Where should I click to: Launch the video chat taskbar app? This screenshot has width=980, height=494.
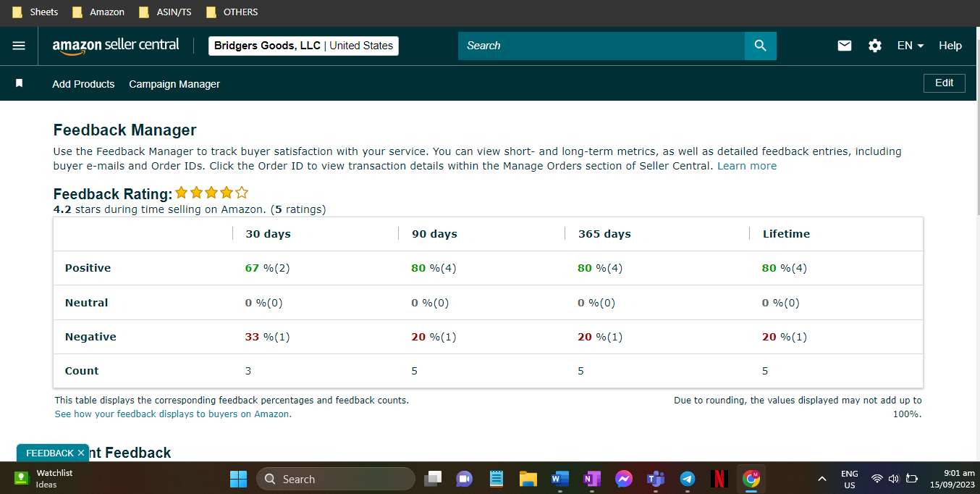point(464,479)
